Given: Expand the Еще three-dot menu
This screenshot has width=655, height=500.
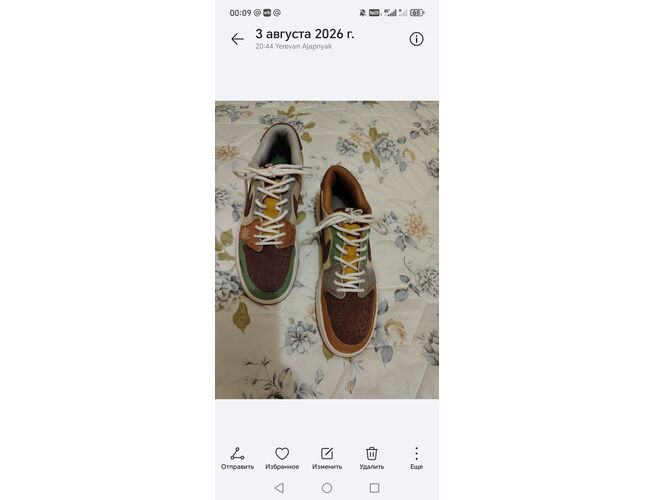Looking at the screenshot, I should (416, 454).
